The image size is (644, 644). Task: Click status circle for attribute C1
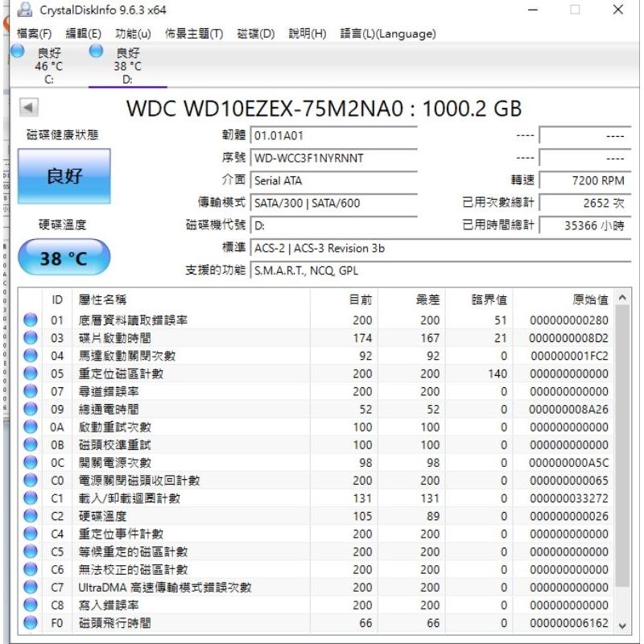(31, 497)
